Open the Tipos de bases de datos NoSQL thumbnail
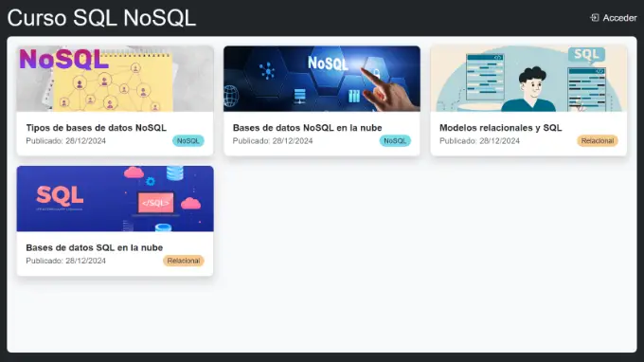This screenshot has width=644, height=362. pos(115,79)
